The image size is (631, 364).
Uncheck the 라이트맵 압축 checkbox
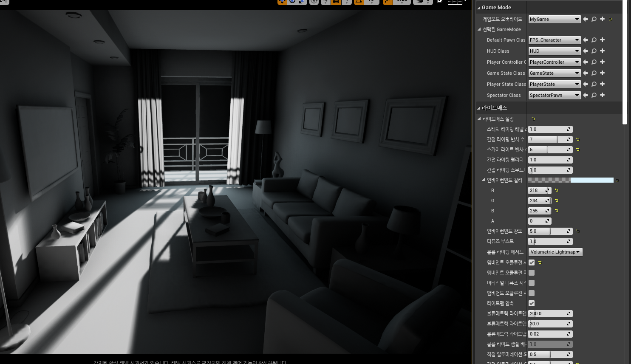tap(532, 303)
